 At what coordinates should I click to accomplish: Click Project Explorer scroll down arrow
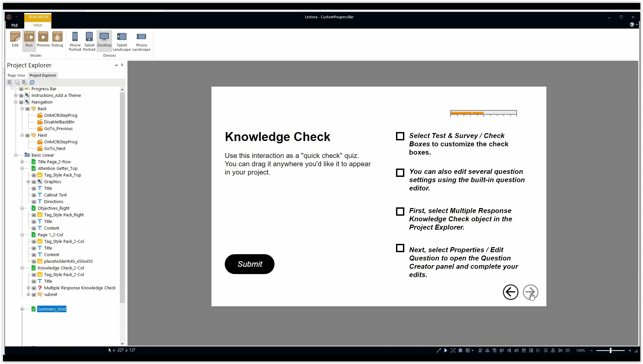click(122, 344)
